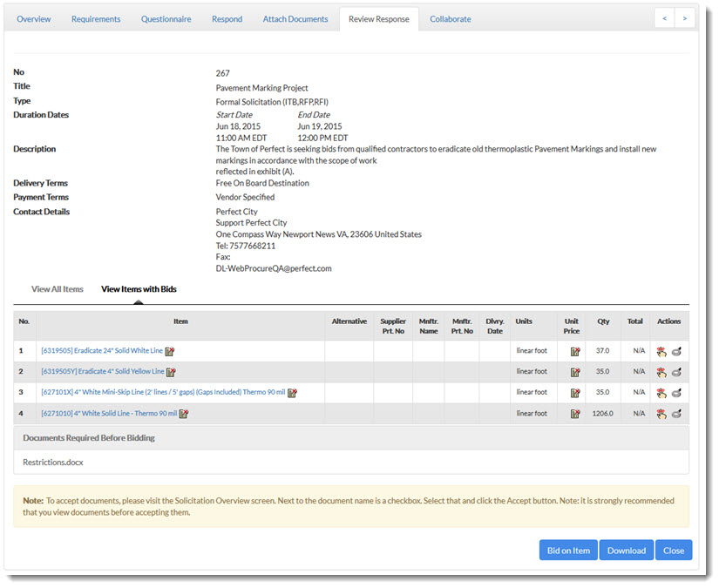Screen dimensions: 719x588
Task: Click the notes icon beside White Mini-Skip Line item
Action: pyautogui.click(x=292, y=393)
